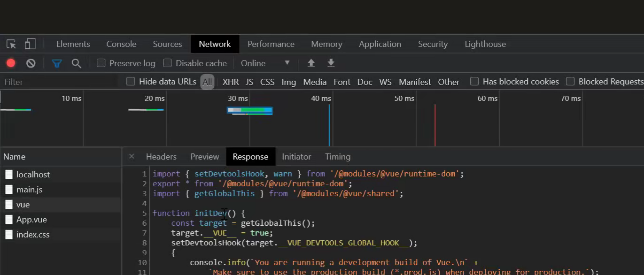Click the inspect element picker icon
Image resolution: width=644 pixels, height=275 pixels.
(x=11, y=44)
